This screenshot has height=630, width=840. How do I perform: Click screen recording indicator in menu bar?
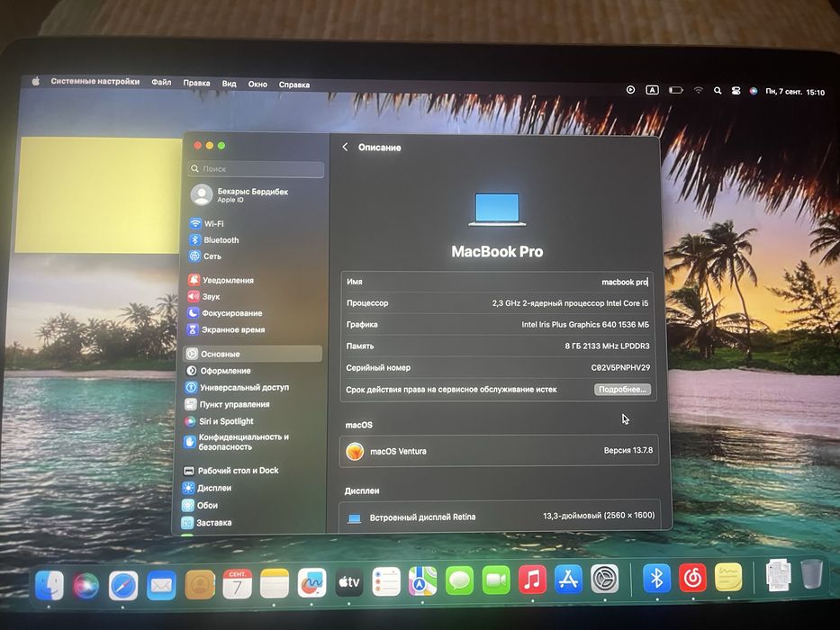[x=630, y=89]
